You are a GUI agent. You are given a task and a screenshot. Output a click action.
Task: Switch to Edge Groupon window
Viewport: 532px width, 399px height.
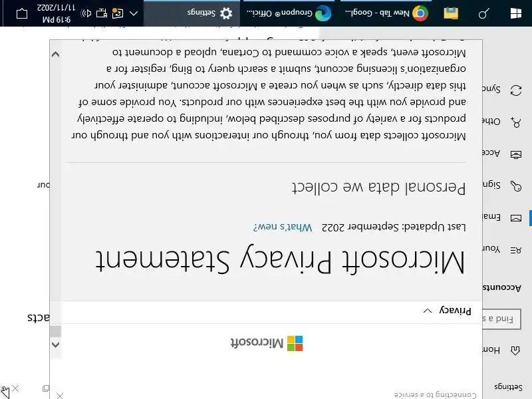289,13
